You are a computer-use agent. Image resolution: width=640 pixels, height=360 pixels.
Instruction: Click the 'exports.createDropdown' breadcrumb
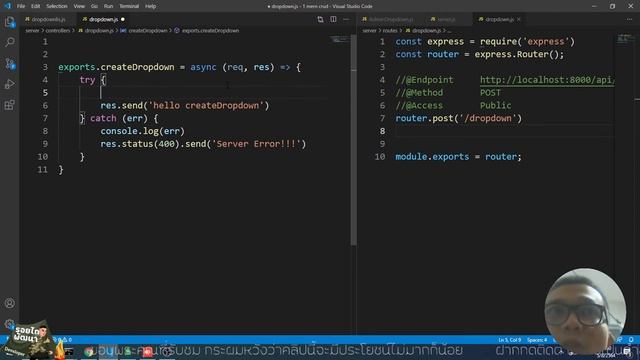210,31
